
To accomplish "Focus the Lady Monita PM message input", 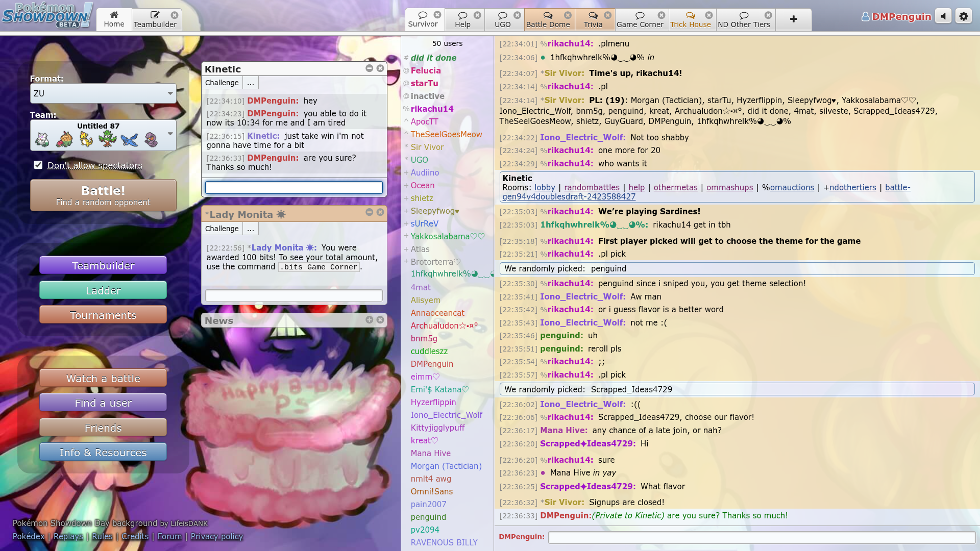I will coord(294,295).
